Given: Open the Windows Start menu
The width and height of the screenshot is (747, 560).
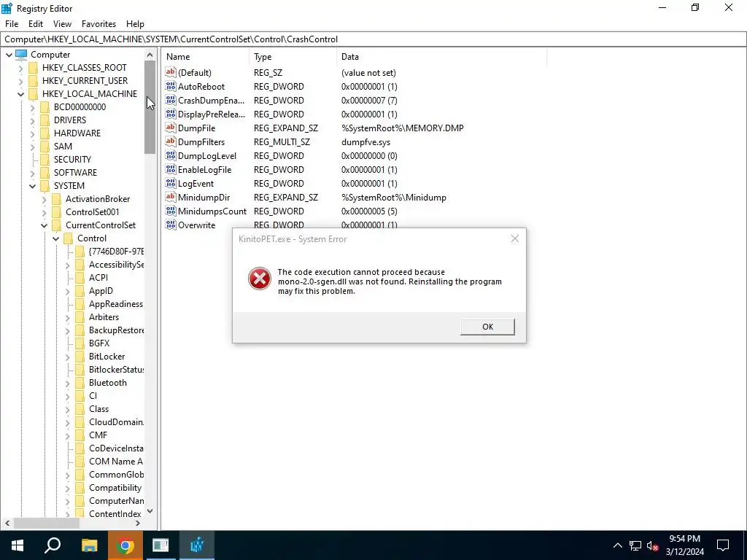Looking at the screenshot, I should click(x=18, y=545).
